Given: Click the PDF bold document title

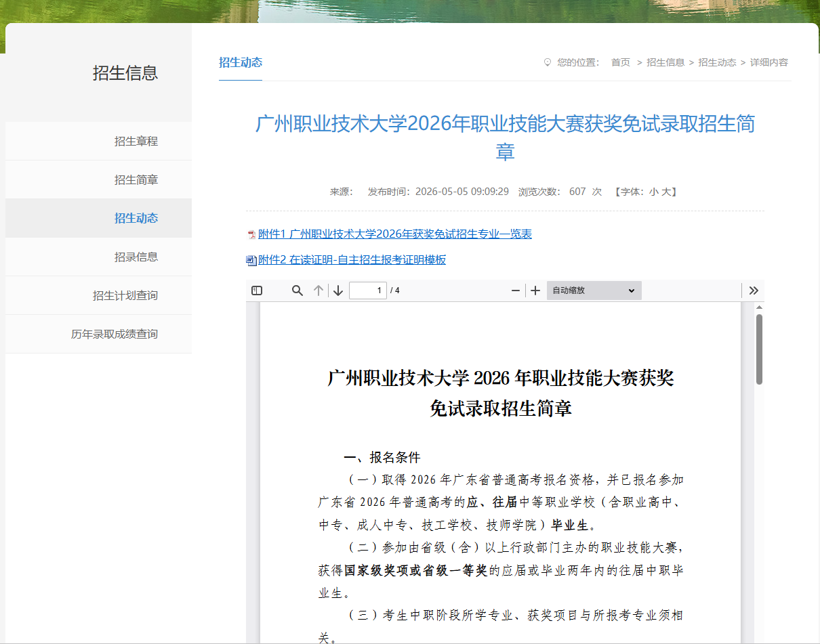Looking at the screenshot, I should click(x=501, y=393).
